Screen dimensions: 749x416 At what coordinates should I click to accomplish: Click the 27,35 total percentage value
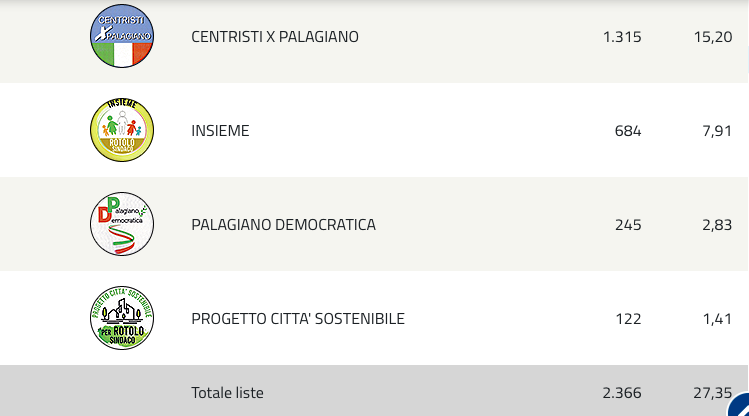[713, 393]
